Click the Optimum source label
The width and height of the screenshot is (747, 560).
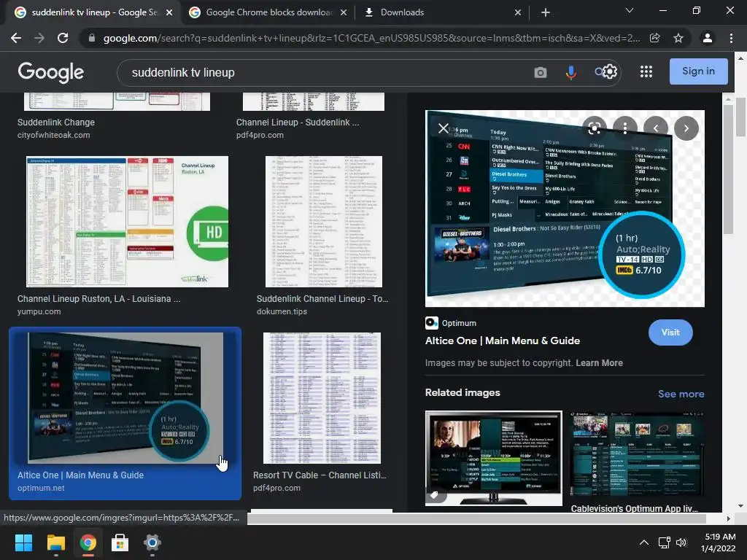459,323
